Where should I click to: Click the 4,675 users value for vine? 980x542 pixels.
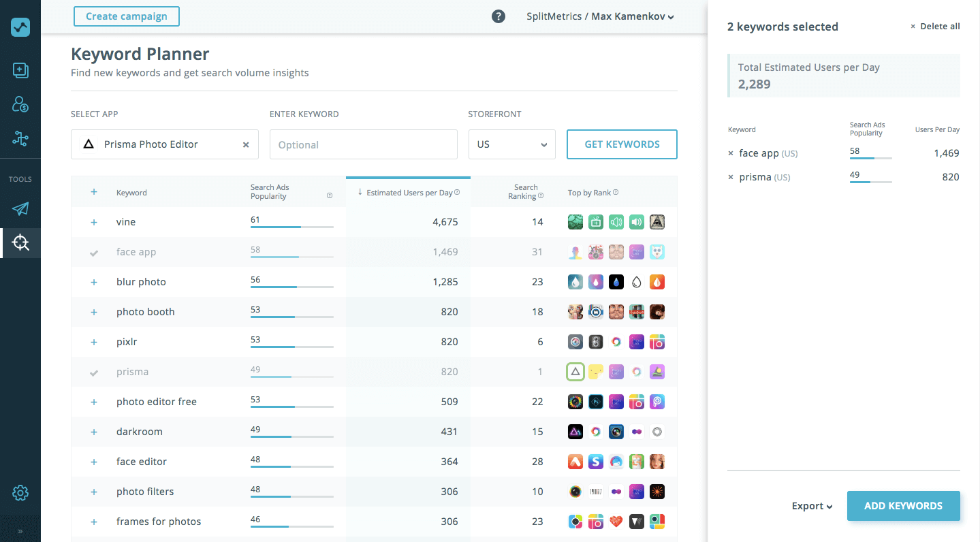click(x=445, y=222)
